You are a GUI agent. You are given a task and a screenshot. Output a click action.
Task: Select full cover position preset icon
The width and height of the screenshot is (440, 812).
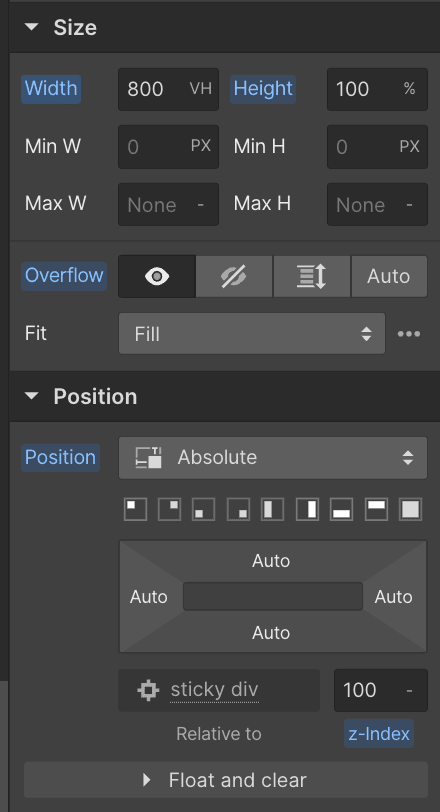(x=410, y=509)
